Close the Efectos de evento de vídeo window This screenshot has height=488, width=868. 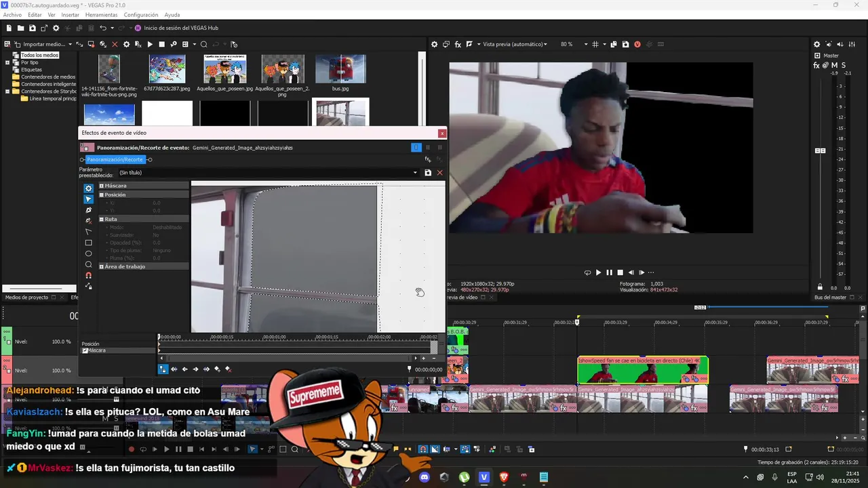[442, 134]
